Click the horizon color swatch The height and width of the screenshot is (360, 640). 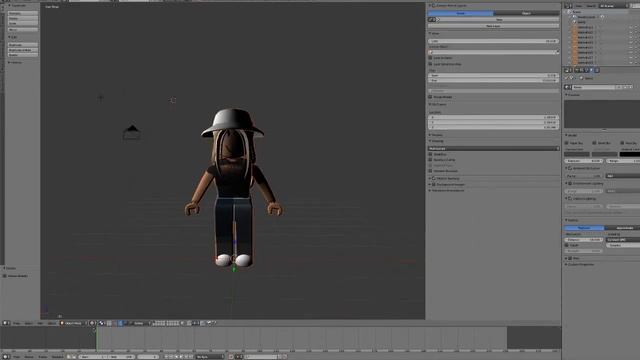click(x=577, y=154)
